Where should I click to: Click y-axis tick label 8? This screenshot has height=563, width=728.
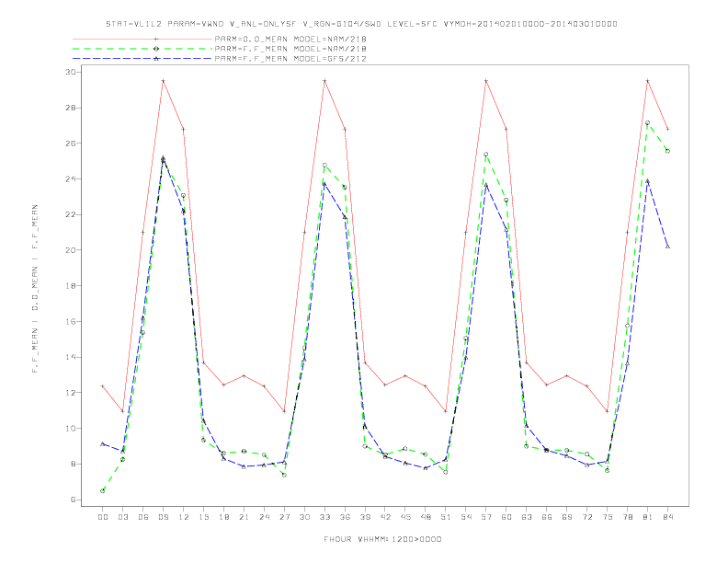[x=73, y=464]
